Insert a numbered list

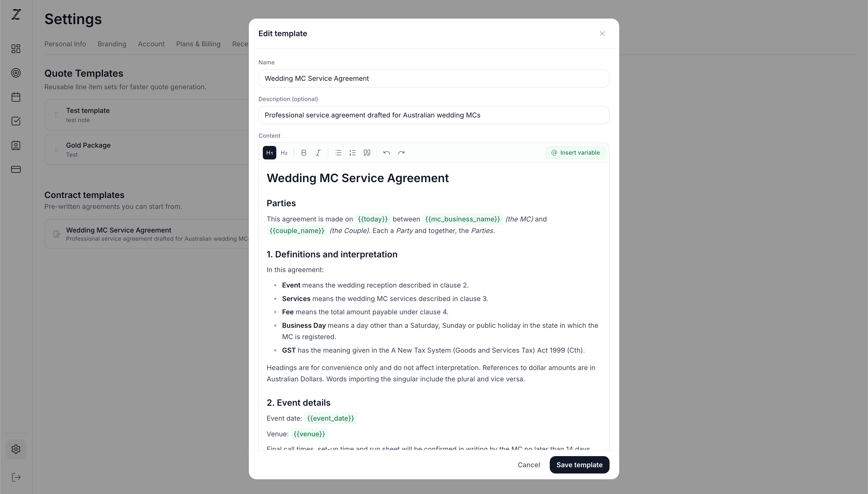pos(352,153)
